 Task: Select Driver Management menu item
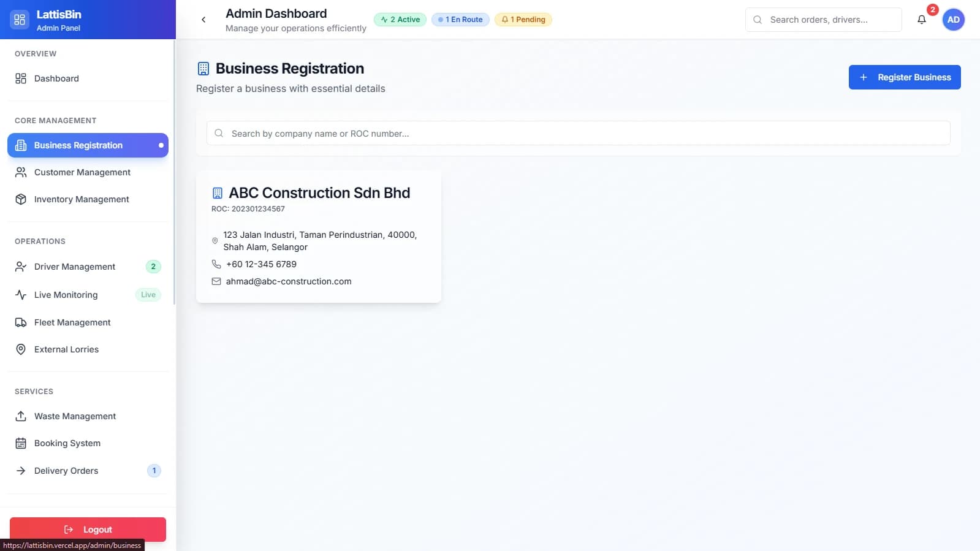[x=75, y=267]
